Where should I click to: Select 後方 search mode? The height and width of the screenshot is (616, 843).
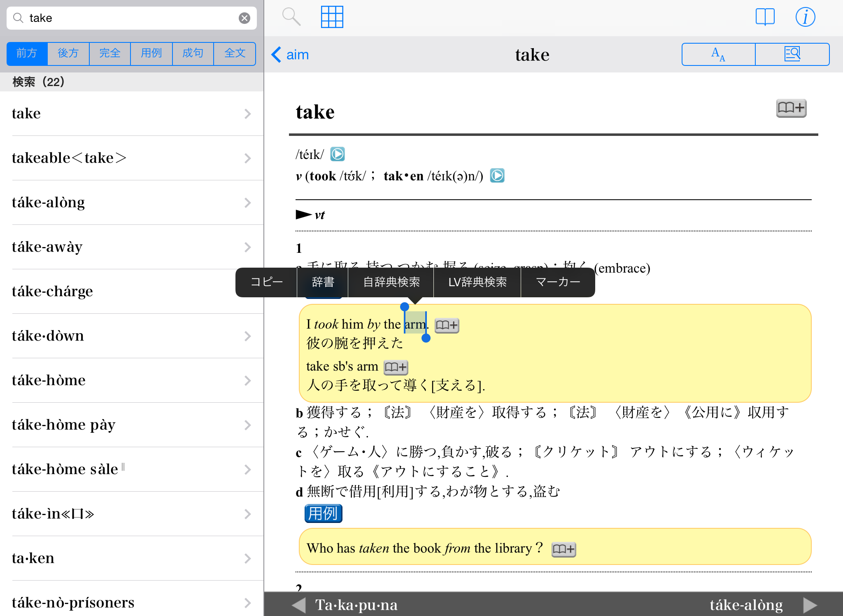(x=68, y=54)
